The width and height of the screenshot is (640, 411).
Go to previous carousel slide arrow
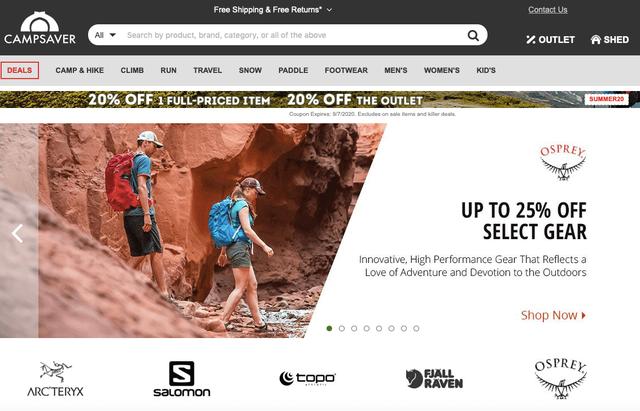pos(17,233)
